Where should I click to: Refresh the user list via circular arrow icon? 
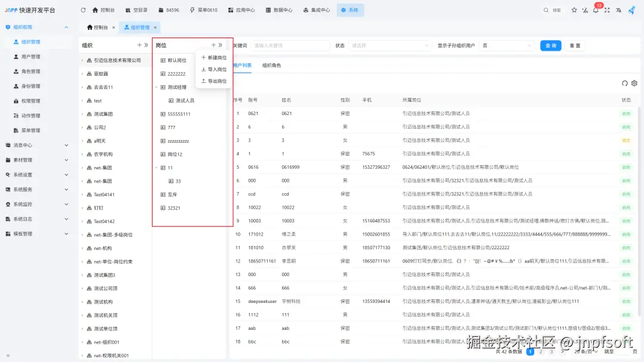(x=624, y=83)
